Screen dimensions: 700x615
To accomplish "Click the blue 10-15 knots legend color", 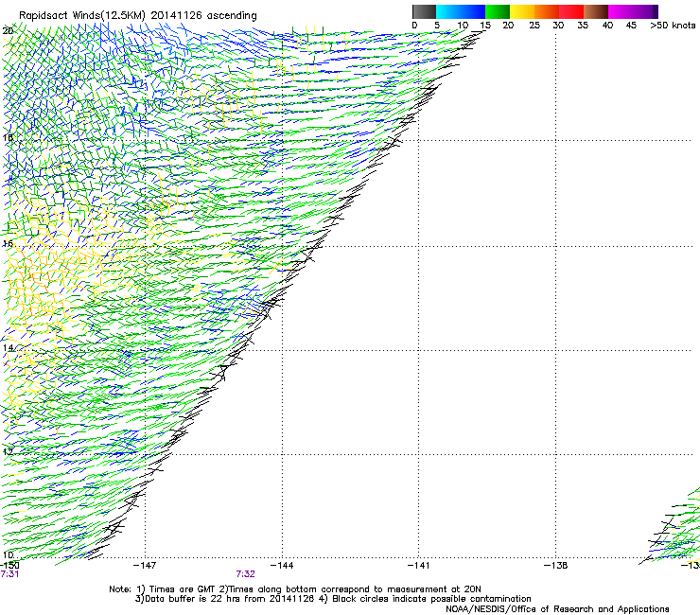I will (x=473, y=11).
